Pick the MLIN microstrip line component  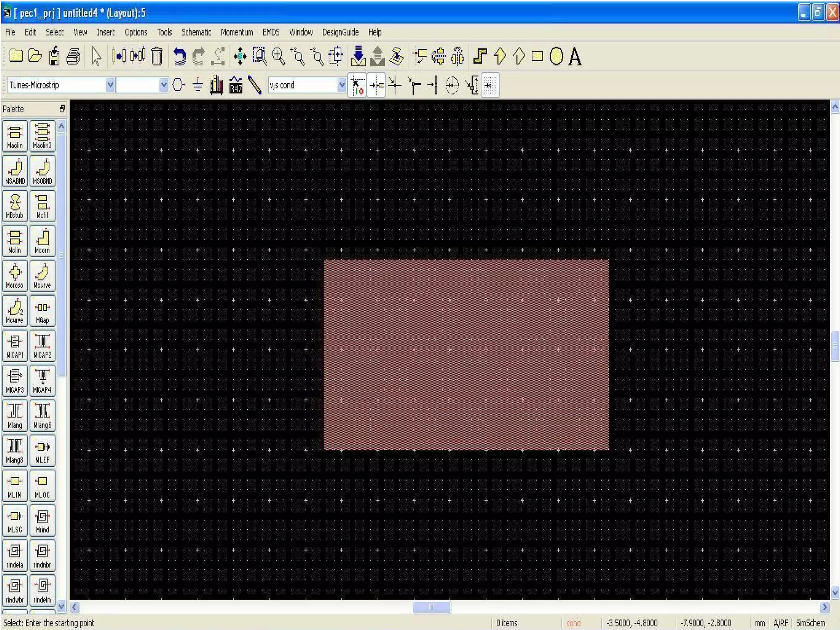[15, 486]
